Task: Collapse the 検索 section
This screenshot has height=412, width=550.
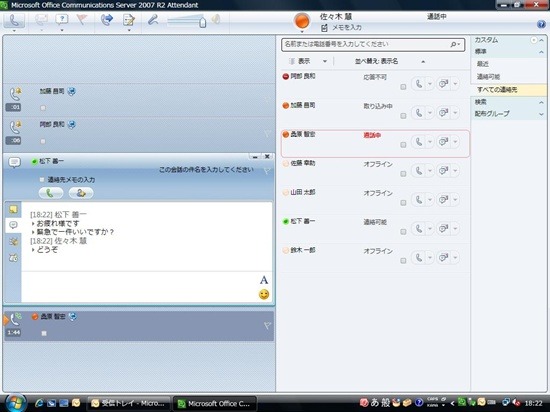Action: (541, 102)
